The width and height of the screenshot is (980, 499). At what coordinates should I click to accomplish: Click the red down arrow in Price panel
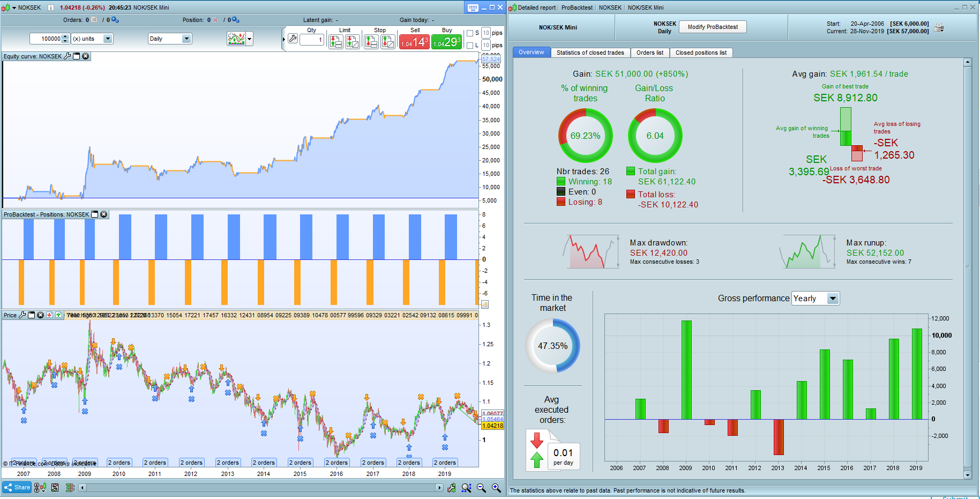[x=49, y=315]
